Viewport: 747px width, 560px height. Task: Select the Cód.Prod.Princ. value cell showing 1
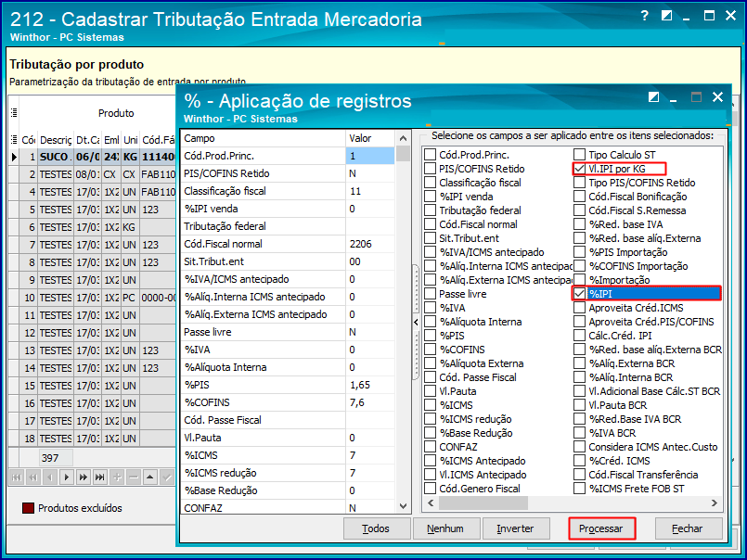tap(370, 156)
